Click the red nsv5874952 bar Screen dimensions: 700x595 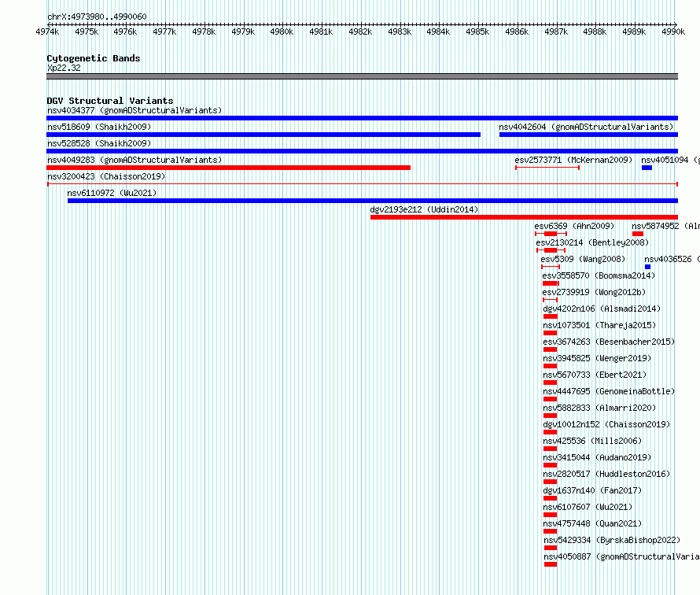click(x=638, y=234)
